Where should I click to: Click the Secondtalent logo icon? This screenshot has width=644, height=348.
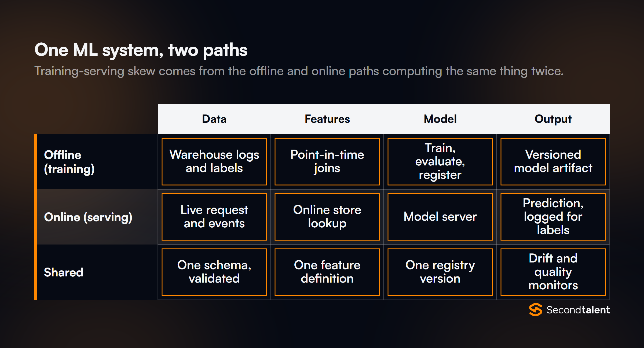536,310
